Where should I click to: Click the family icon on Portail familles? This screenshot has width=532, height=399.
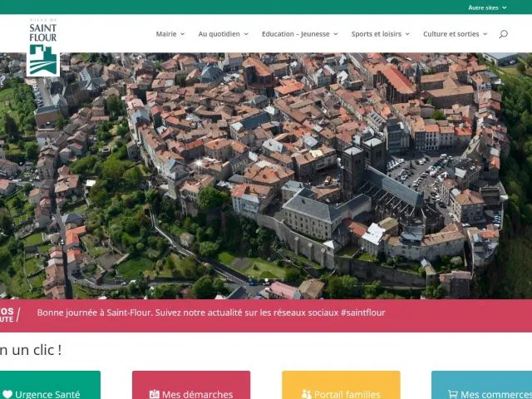click(x=306, y=394)
